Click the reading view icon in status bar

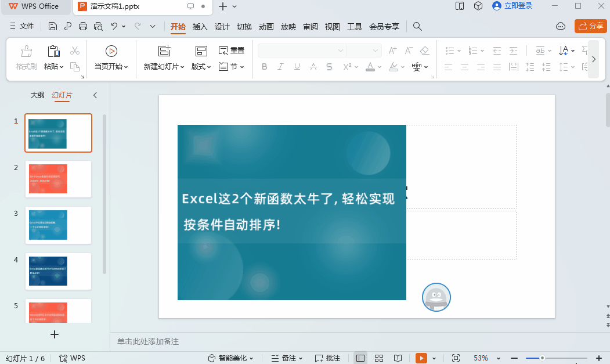coord(398,358)
